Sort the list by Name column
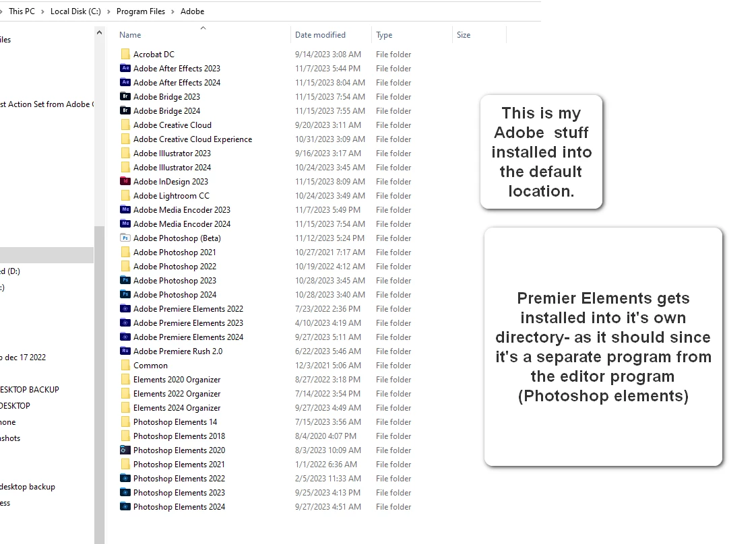 pyautogui.click(x=130, y=35)
